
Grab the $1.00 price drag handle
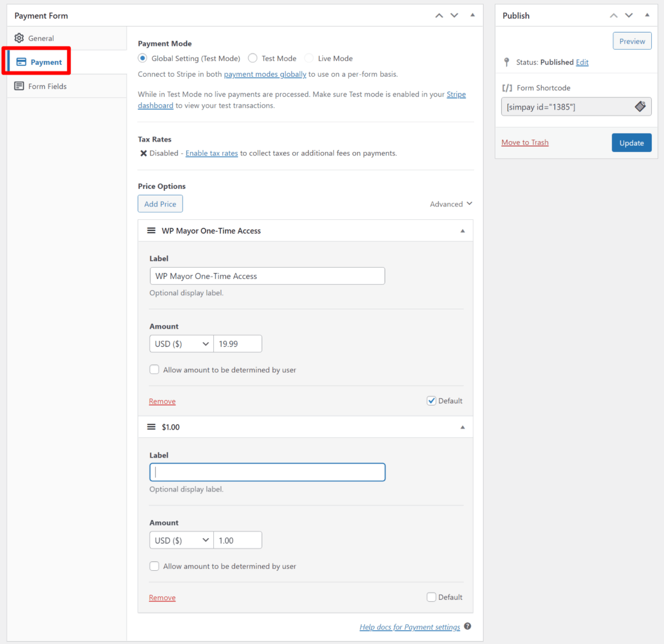[151, 427]
